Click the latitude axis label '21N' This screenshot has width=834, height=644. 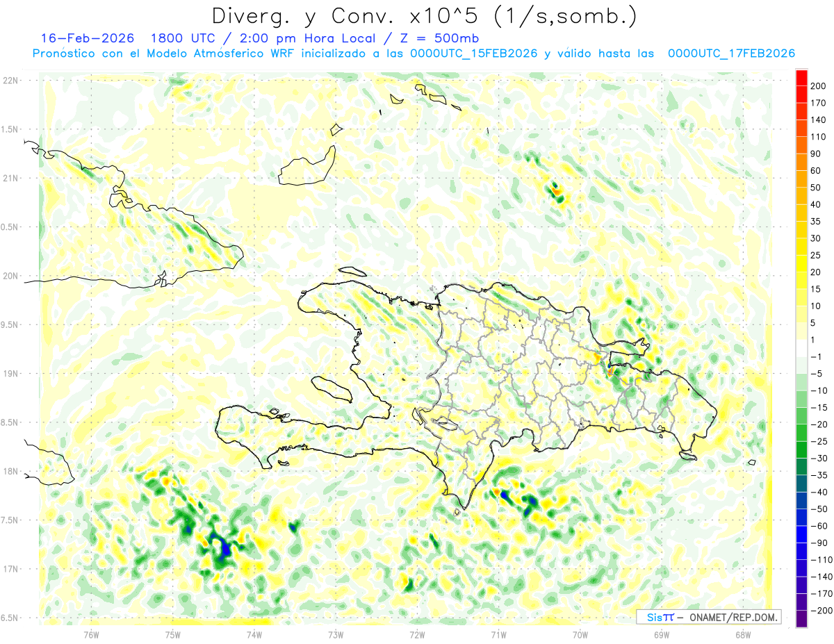(x=10, y=179)
